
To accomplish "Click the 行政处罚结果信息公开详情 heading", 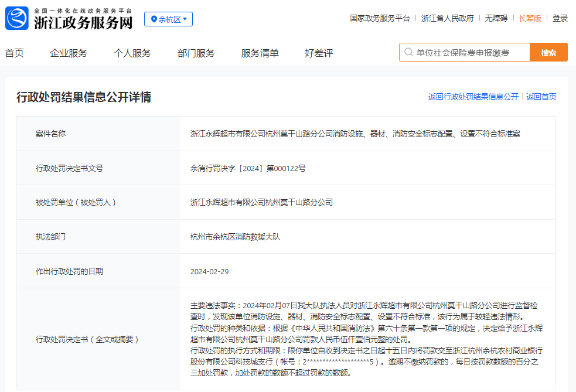I will click(84, 97).
